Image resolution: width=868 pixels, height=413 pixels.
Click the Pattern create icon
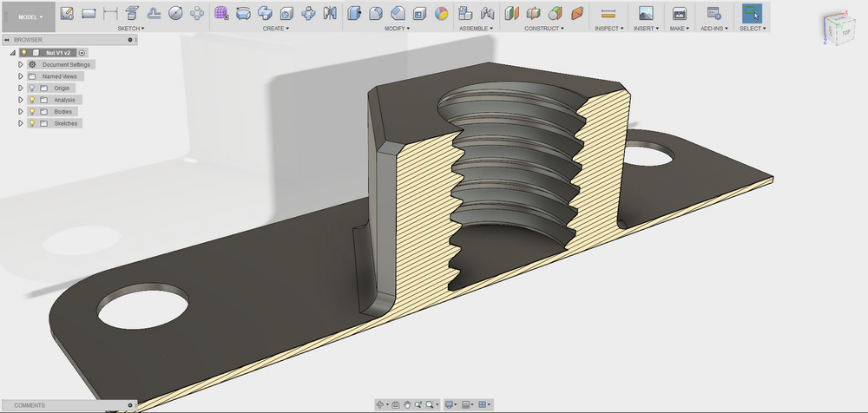[x=308, y=13]
